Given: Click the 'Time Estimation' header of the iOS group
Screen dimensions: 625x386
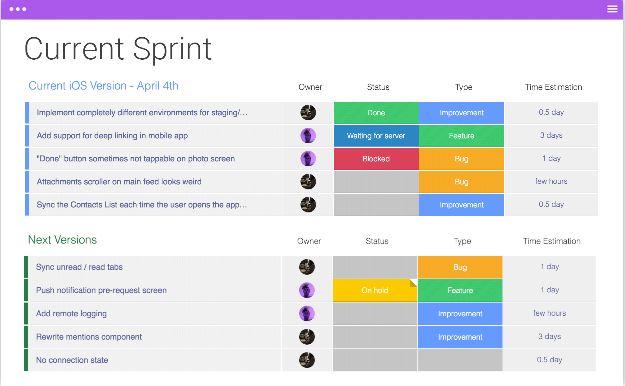Looking at the screenshot, I should (554, 87).
